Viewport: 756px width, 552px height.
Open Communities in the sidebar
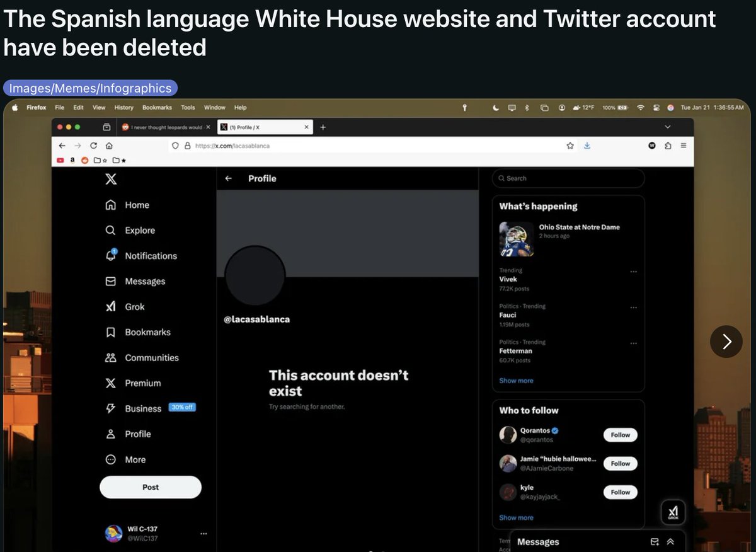142,358
